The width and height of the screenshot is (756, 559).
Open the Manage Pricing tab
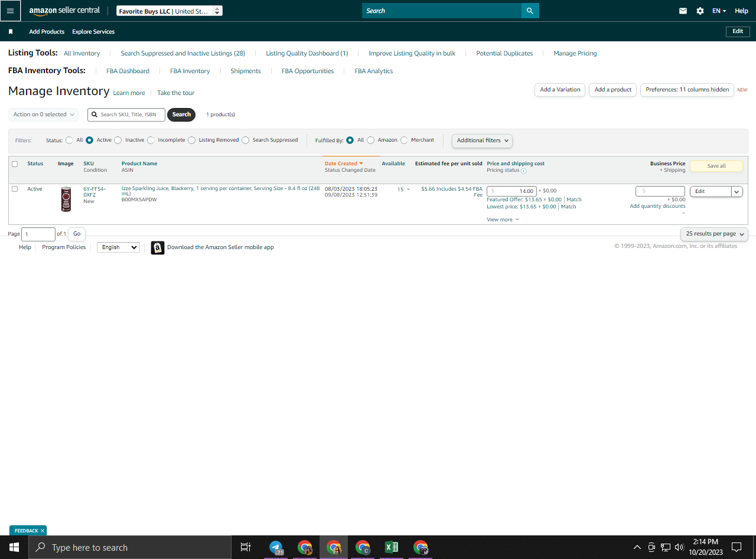575,53
